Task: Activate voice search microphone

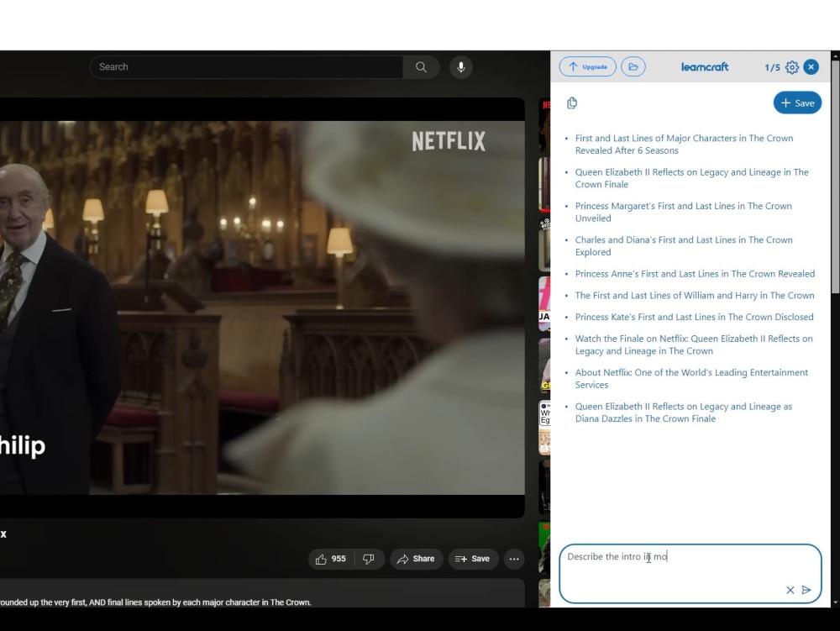Action: (x=460, y=67)
